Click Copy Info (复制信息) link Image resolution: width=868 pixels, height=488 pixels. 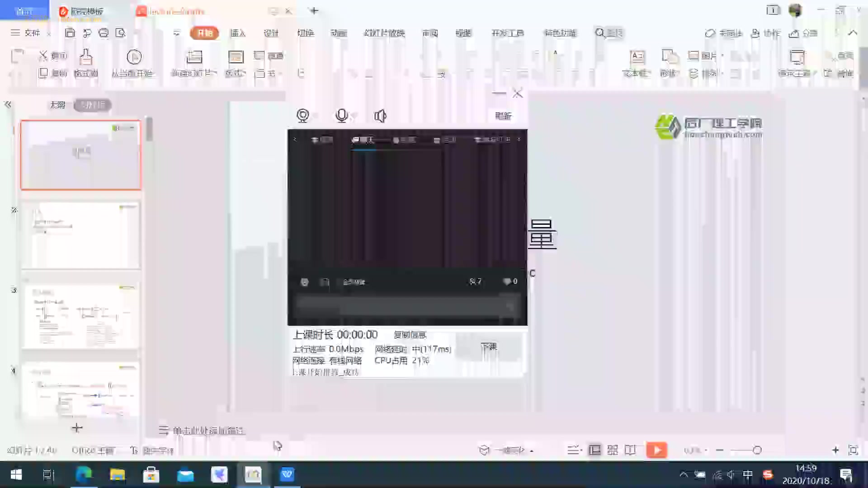[410, 335]
